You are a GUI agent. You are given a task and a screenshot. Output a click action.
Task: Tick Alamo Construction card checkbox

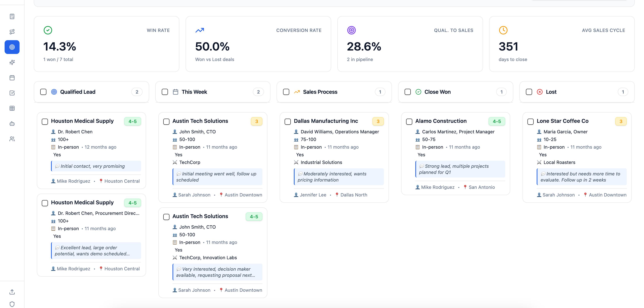(409, 121)
